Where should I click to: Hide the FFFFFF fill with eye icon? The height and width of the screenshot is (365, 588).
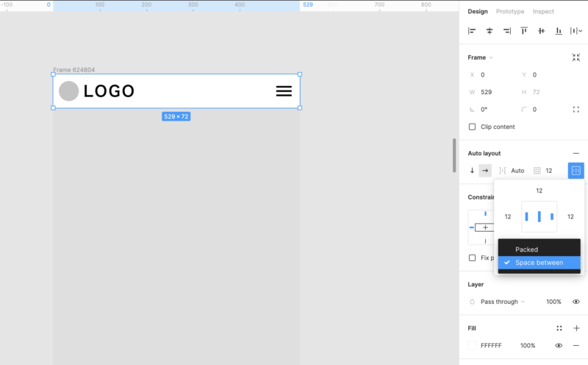click(x=559, y=346)
